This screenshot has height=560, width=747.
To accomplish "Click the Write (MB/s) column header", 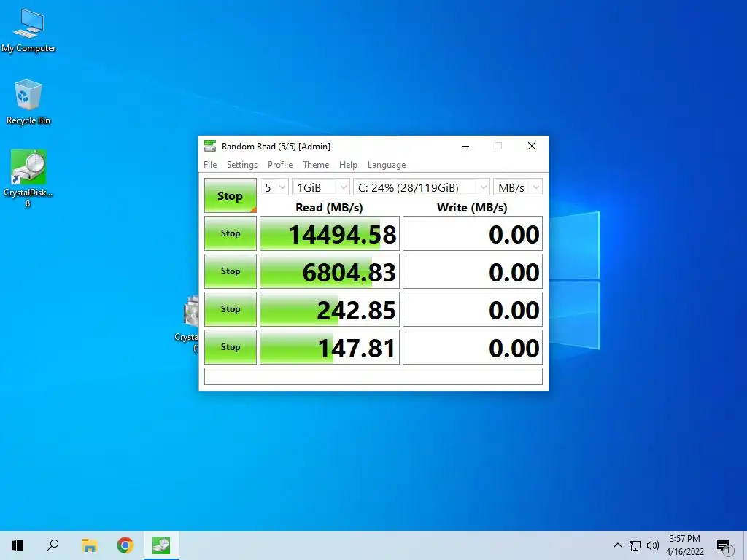I will [x=472, y=208].
